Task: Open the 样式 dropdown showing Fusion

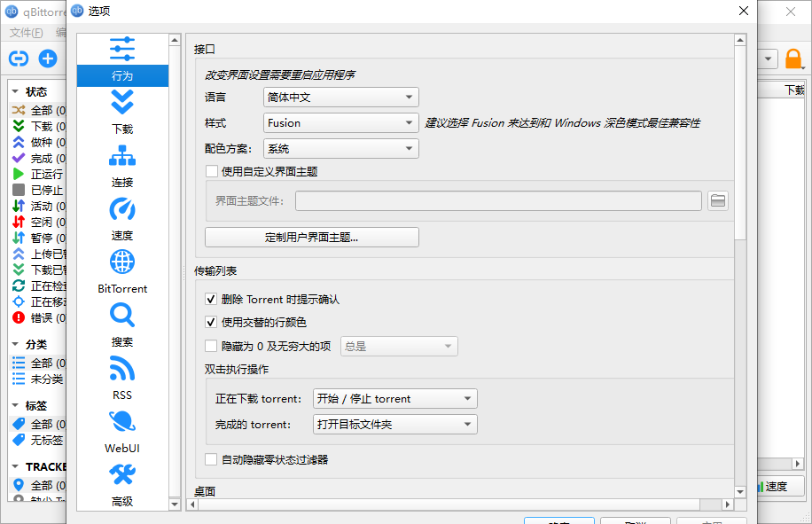Action: pos(340,122)
